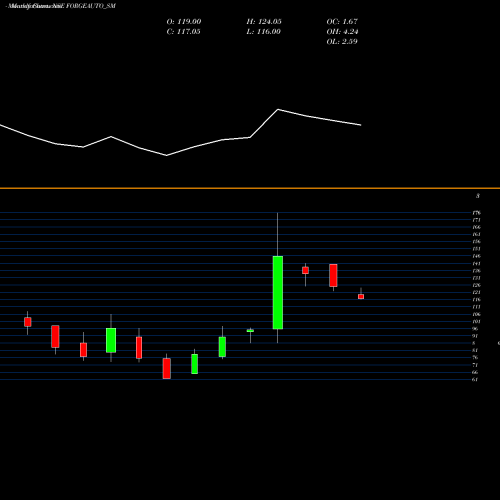Image resolution: width=500 pixels, height=500 pixels.
Task: Click the 146 price axis label
Action: pos(476,256)
